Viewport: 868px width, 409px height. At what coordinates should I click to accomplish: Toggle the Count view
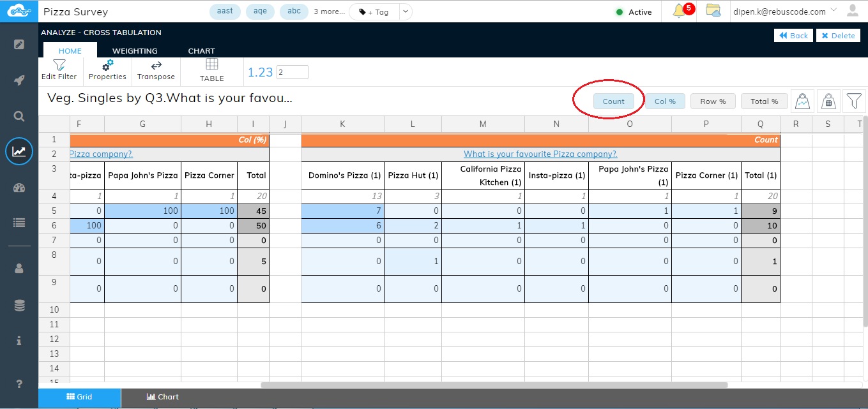click(x=613, y=101)
